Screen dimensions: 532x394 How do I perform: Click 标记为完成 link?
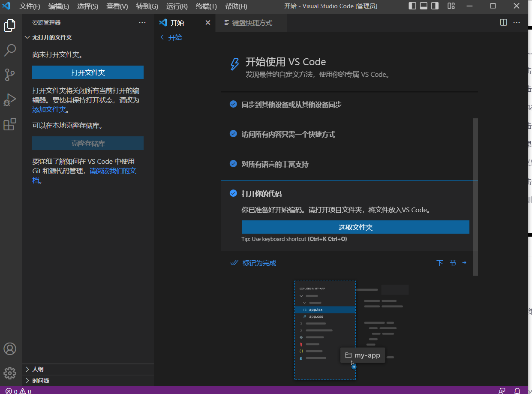click(x=253, y=263)
